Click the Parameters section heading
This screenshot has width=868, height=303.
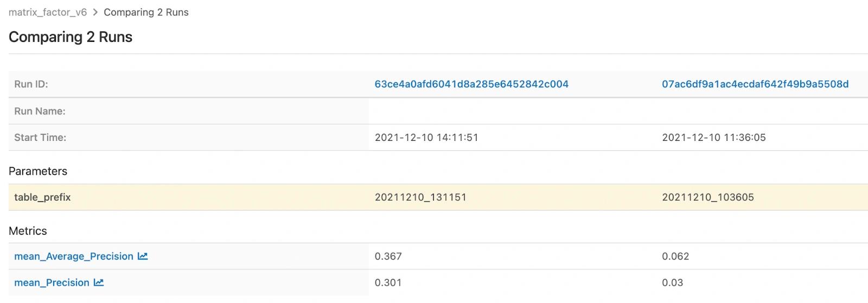click(x=38, y=171)
